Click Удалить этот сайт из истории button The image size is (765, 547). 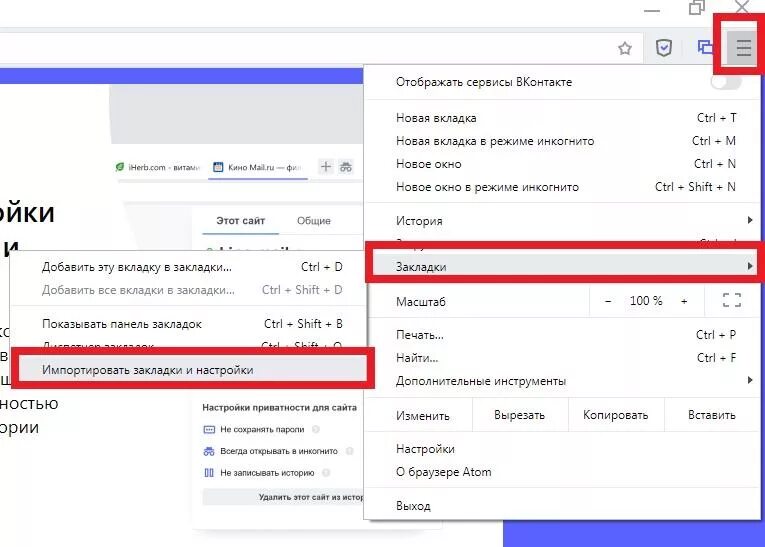283,497
